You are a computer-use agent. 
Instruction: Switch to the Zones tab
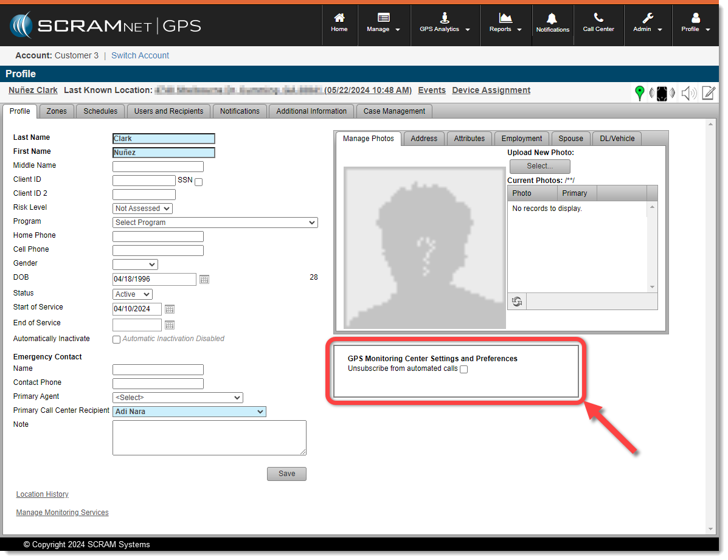coord(57,111)
